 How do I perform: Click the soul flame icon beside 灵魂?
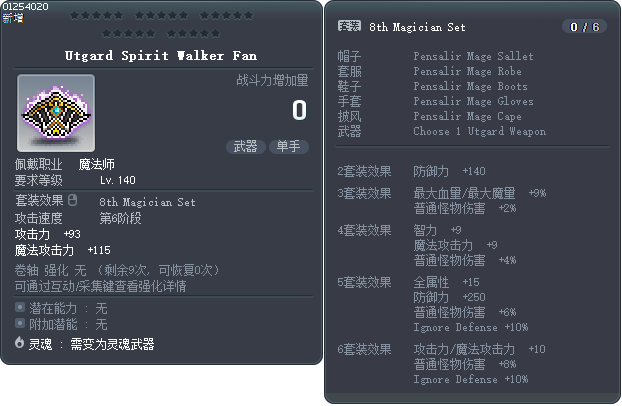coord(19,343)
